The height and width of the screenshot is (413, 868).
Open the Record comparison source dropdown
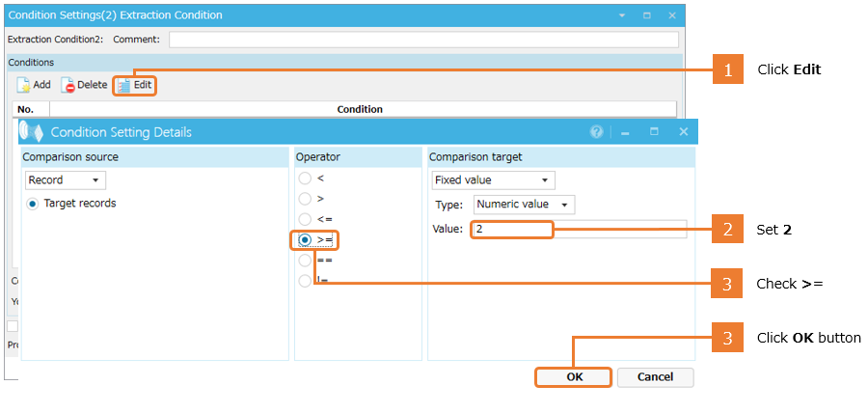[x=66, y=180]
